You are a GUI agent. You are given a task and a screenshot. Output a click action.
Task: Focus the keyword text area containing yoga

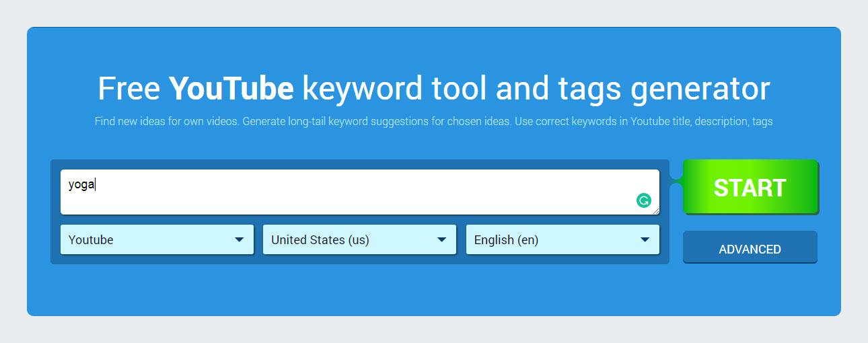click(x=360, y=192)
